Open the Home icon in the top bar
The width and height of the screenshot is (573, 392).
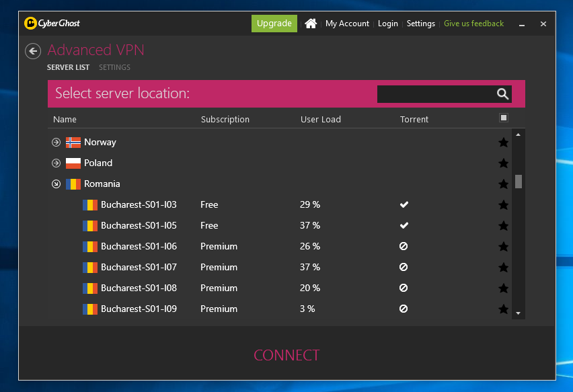pos(311,24)
